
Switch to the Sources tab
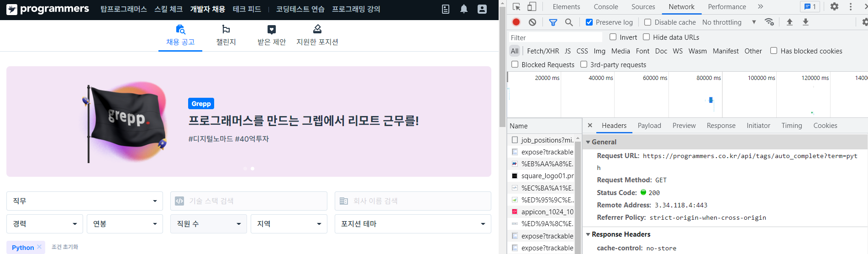tap(643, 7)
